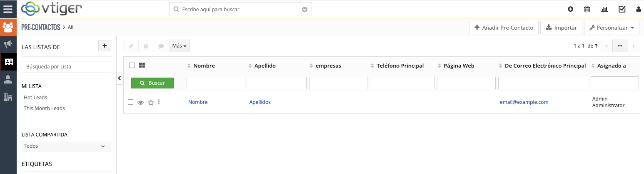Expand the Más actions dropdown
Screen dimensions: 644x174
(179, 46)
